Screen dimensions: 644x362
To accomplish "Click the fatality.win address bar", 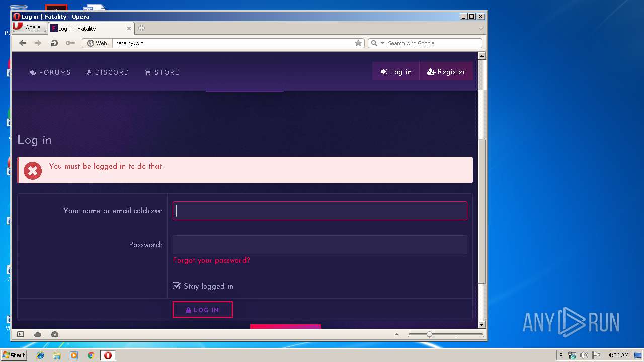I will coord(233,43).
